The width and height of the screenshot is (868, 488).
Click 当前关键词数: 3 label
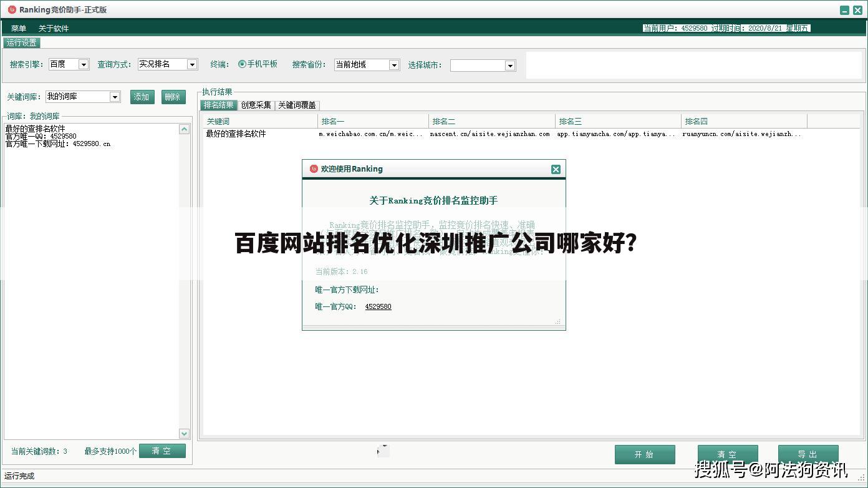point(39,451)
